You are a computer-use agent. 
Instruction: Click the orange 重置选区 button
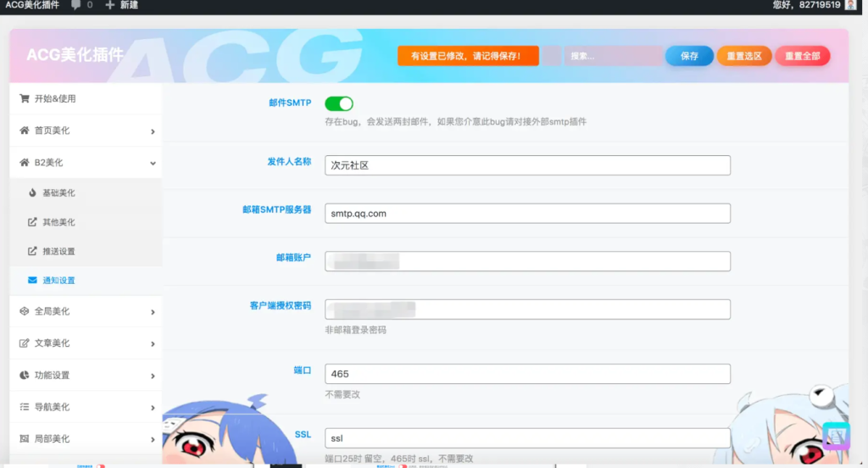[744, 56]
